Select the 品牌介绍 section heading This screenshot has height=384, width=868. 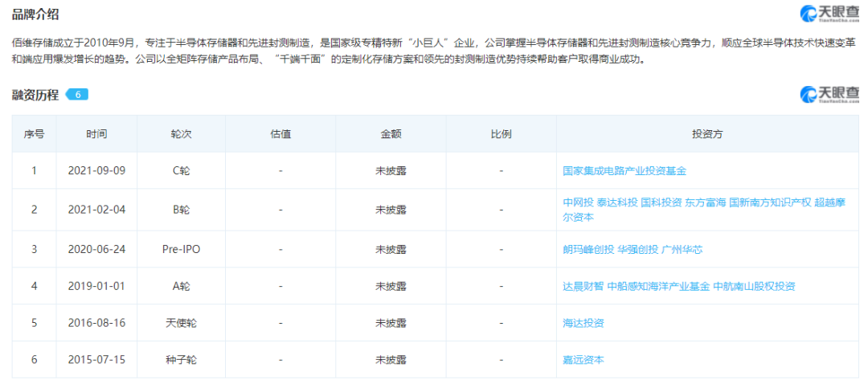point(35,15)
